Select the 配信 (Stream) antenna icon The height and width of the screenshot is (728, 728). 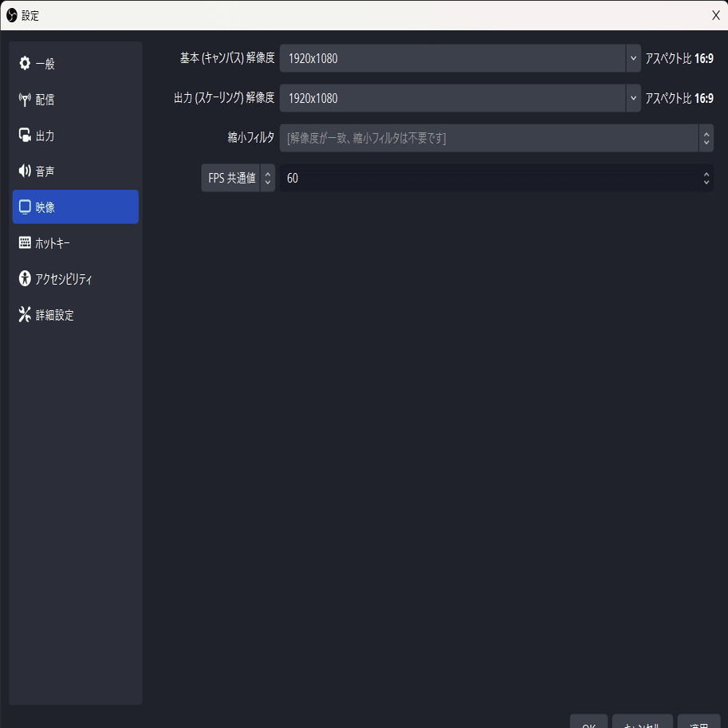tap(25, 100)
